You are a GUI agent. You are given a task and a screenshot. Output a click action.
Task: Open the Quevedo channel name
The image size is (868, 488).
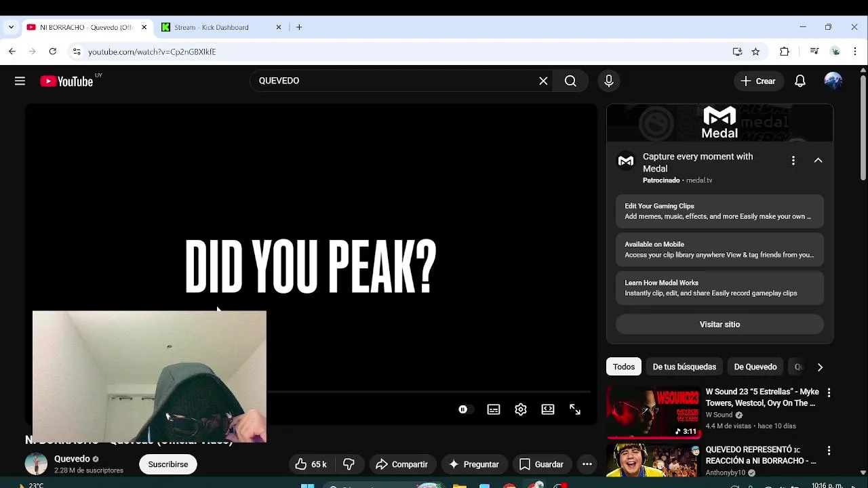pos(72,459)
